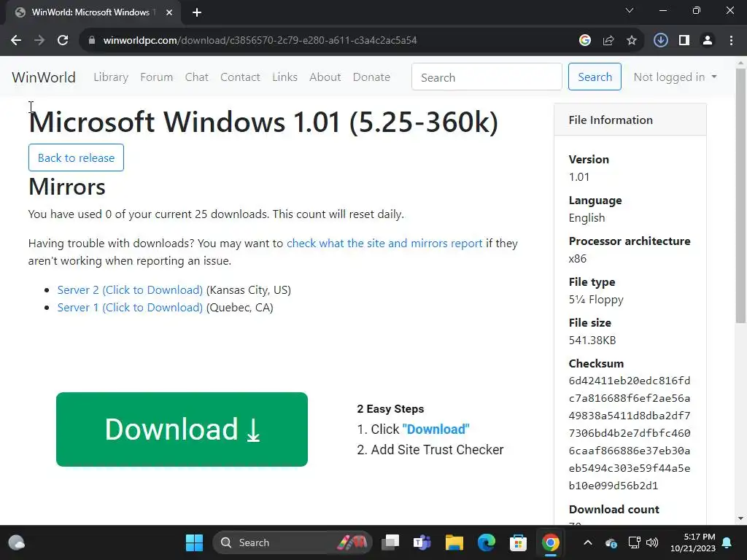The height and width of the screenshot is (560, 747).
Task: Click the file size value 541.38KB
Action: (592, 341)
